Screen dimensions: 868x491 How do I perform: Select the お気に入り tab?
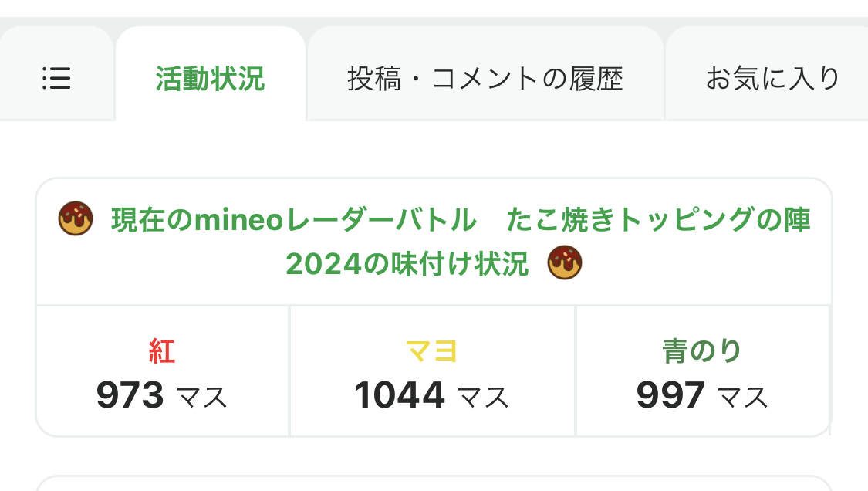(x=772, y=78)
